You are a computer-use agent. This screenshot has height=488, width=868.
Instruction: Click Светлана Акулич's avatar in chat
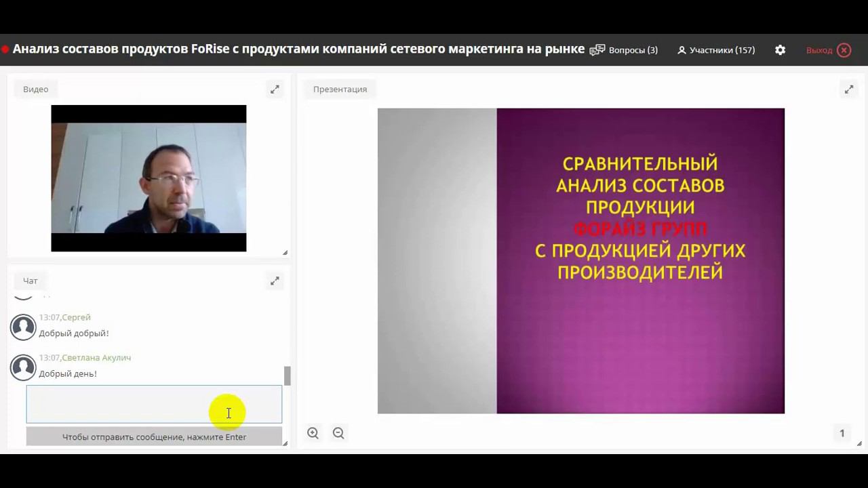tap(23, 367)
